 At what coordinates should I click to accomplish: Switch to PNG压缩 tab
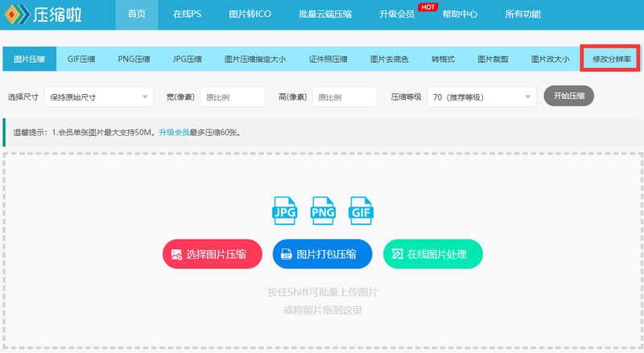(134, 60)
